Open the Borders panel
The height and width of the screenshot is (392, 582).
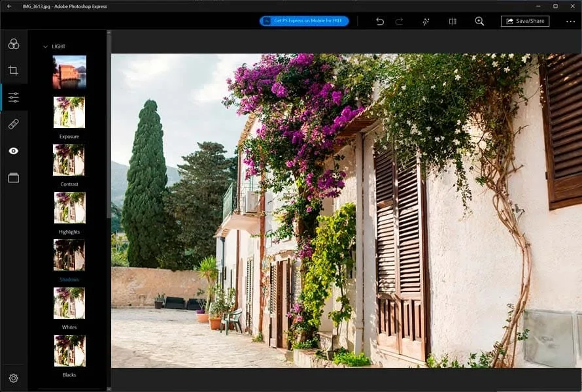[x=13, y=177]
